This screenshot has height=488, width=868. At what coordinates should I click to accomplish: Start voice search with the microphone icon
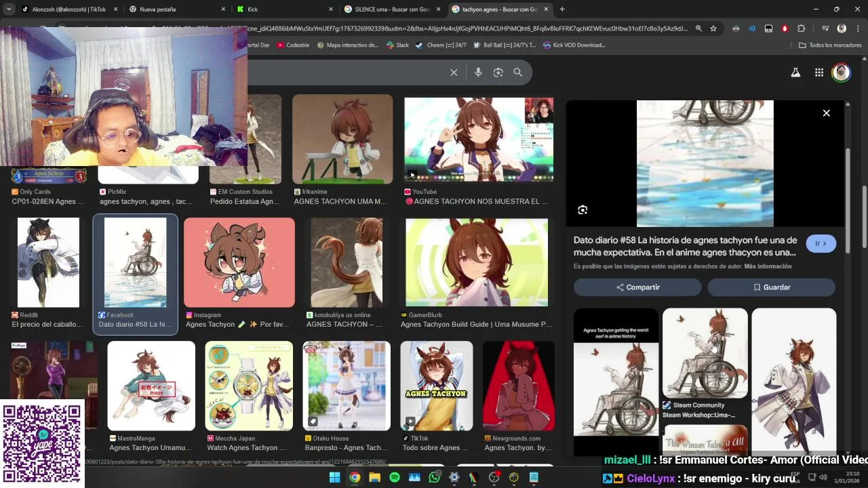[x=478, y=73]
